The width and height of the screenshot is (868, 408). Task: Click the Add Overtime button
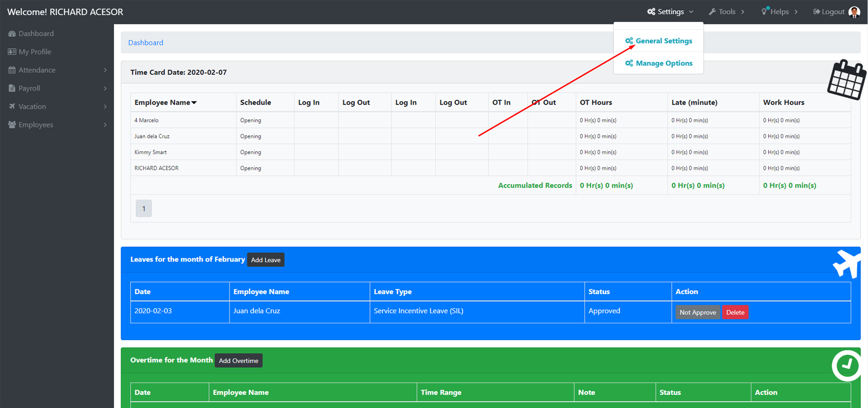click(x=239, y=361)
